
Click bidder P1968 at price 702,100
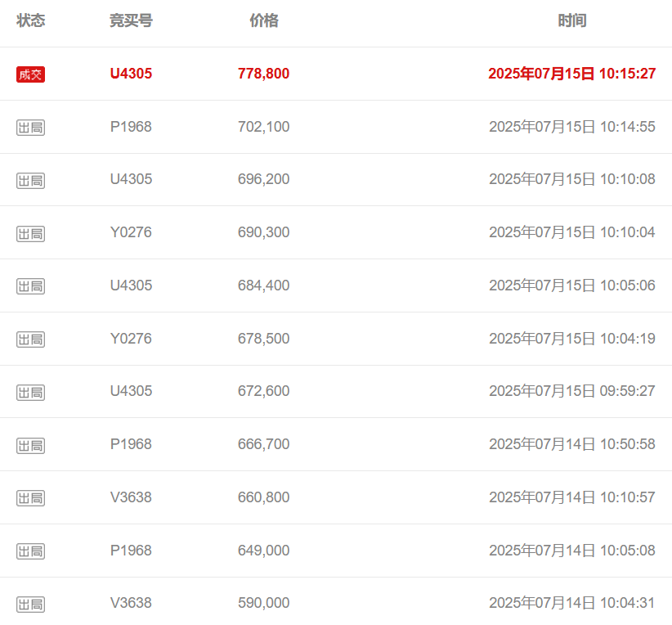coord(131,127)
